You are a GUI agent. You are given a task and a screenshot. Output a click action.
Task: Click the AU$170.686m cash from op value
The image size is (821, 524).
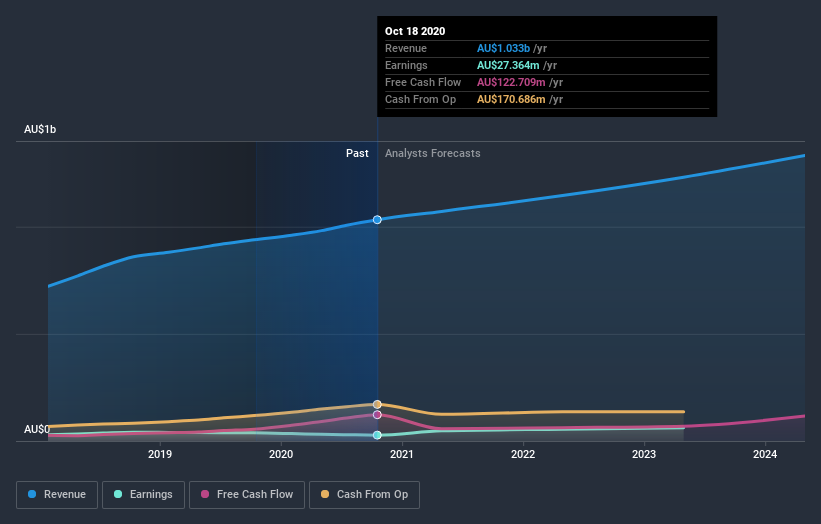click(x=511, y=99)
